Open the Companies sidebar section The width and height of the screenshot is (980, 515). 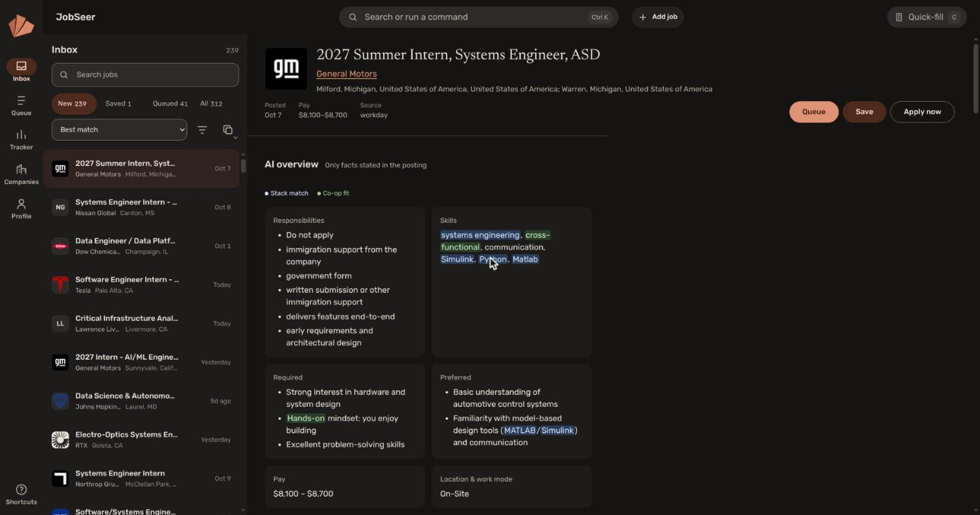(21, 174)
